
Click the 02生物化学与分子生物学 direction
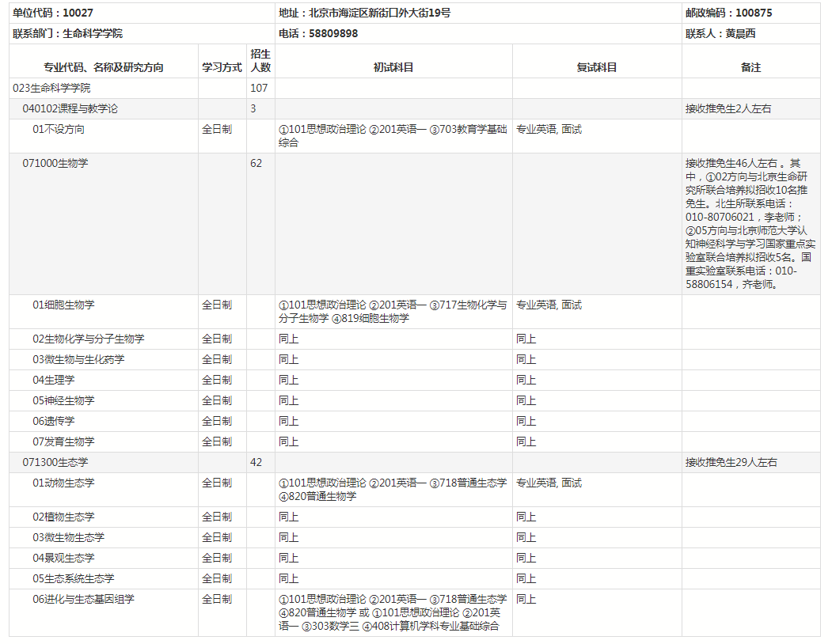(89, 339)
